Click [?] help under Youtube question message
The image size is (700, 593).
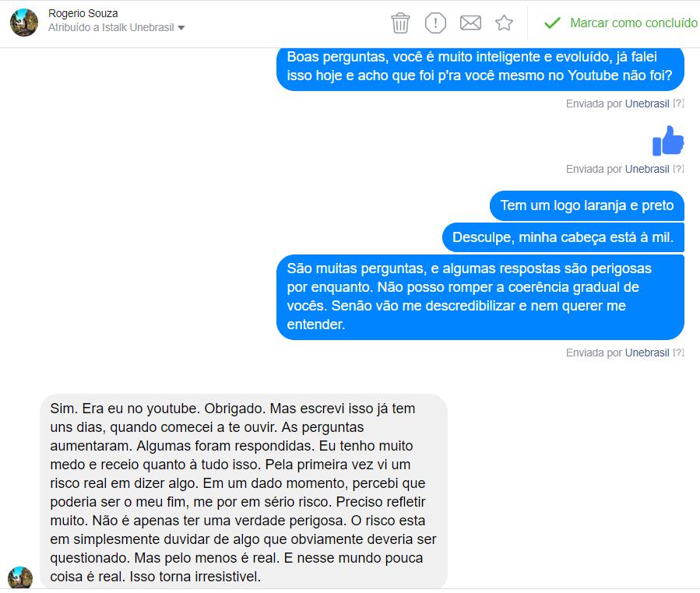tap(678, 103)
